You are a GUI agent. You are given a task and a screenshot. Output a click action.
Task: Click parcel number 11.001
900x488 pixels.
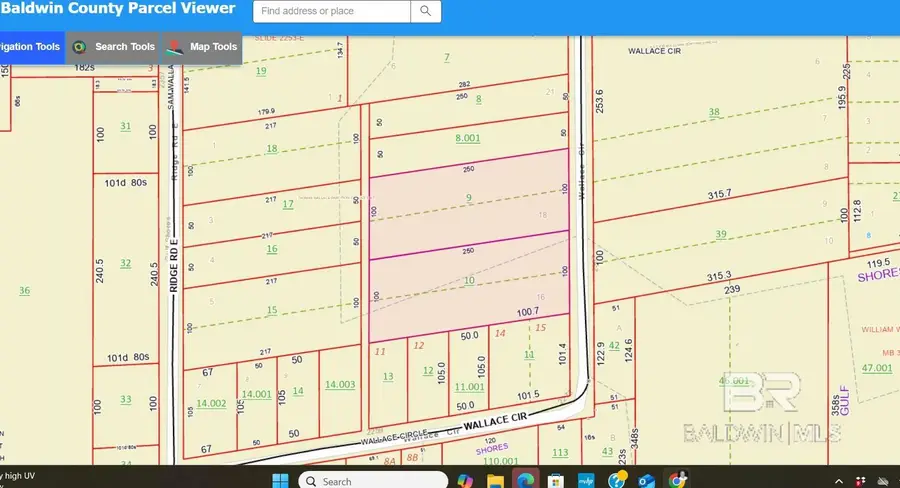click(470, 387)
